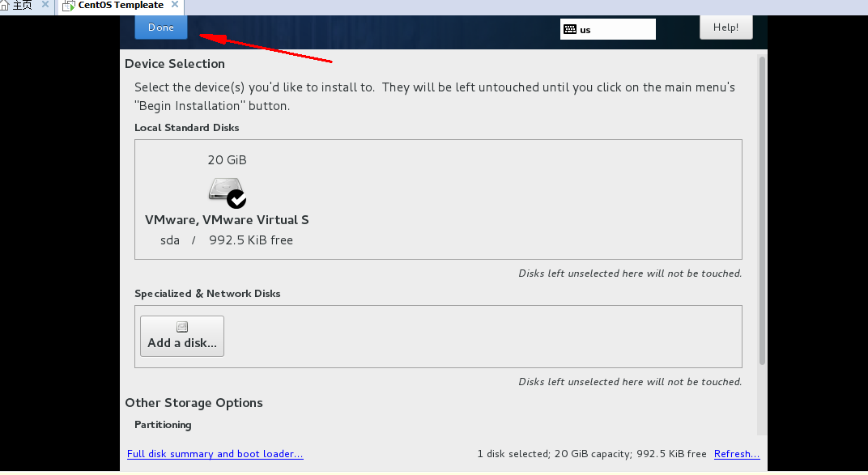This screenshot has width=868, height=475.
Task: Select the 20 GiB VMware hard disk icon
Action: tap(226, 191)
